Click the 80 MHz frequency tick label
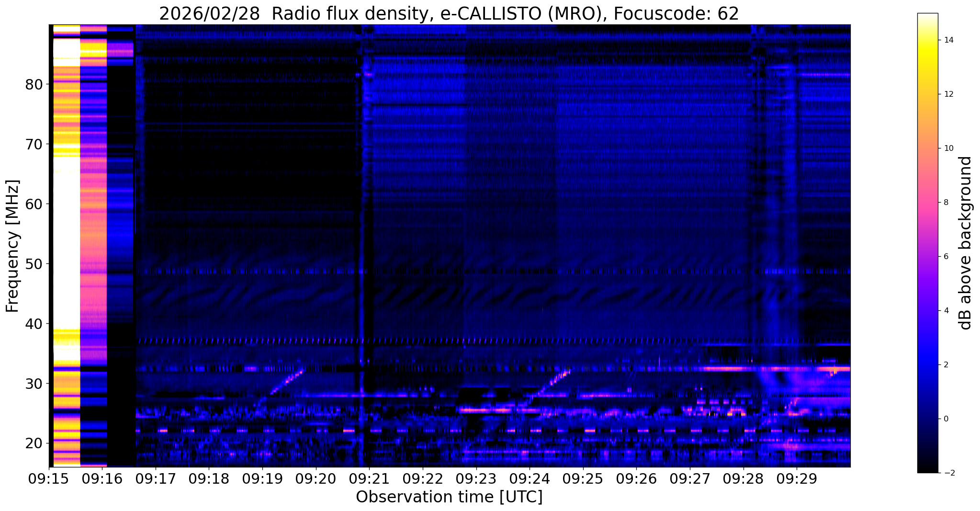980x511 pixels. tap(34, 85)
